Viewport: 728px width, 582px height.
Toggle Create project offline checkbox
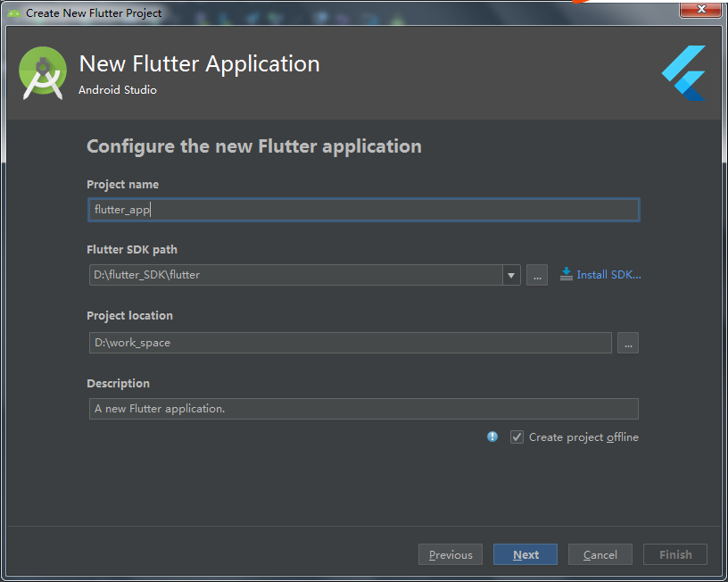click(x=517, y=437)
